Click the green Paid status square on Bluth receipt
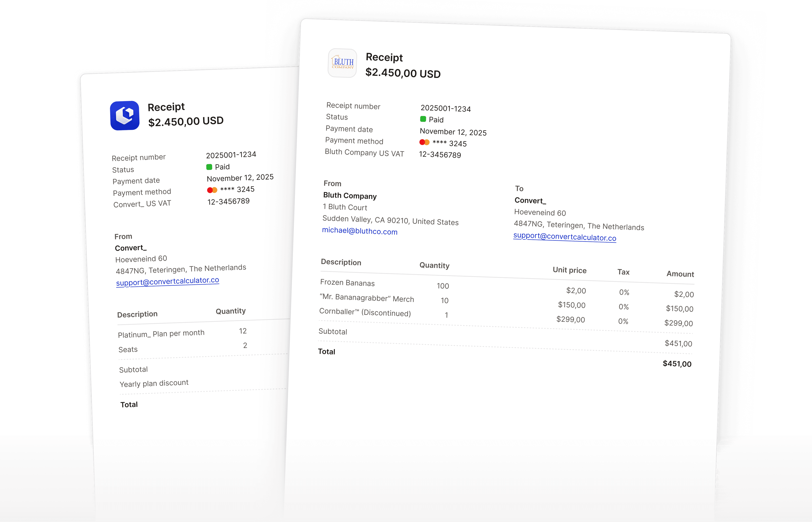 click(x=423, y=119)
